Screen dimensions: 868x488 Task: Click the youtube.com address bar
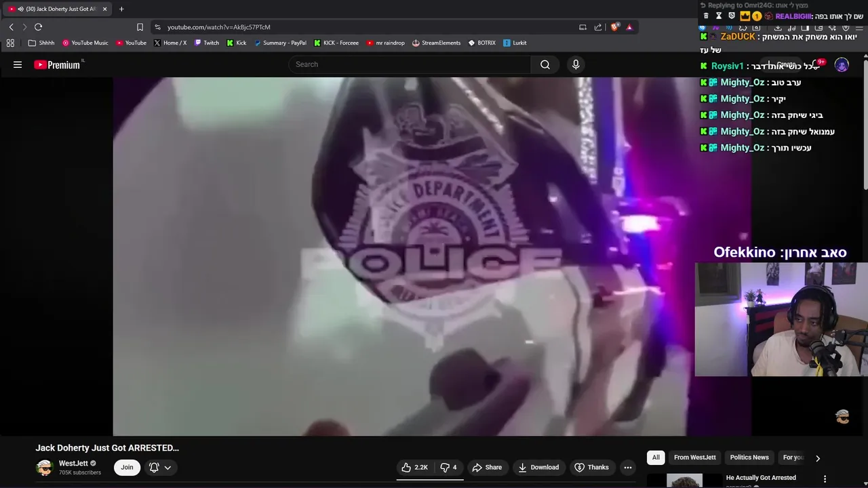[366, 27]
